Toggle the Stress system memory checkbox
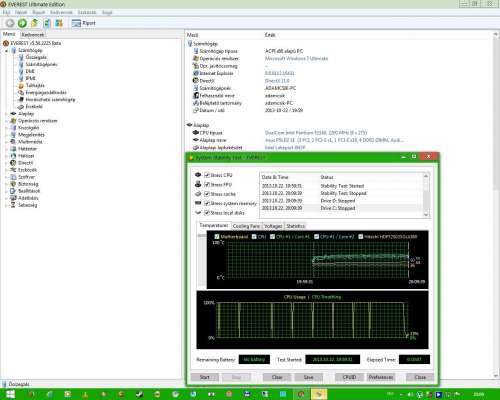 [207, 203]
